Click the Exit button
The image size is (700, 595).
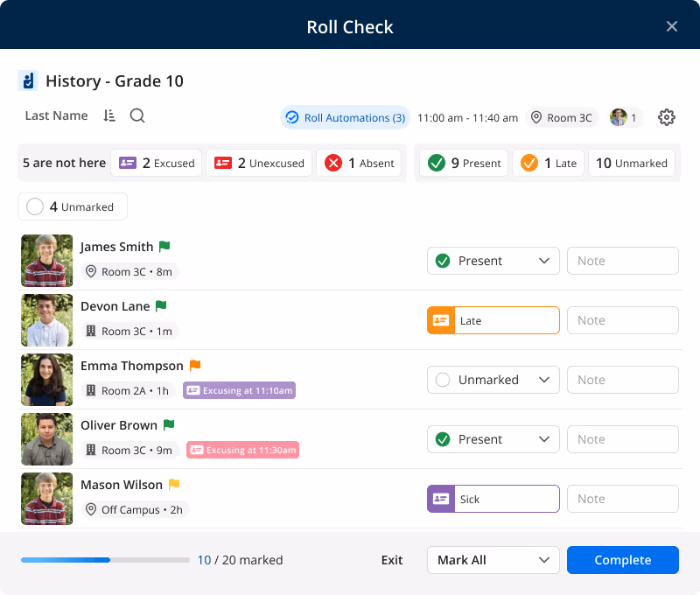pos(392,560)
